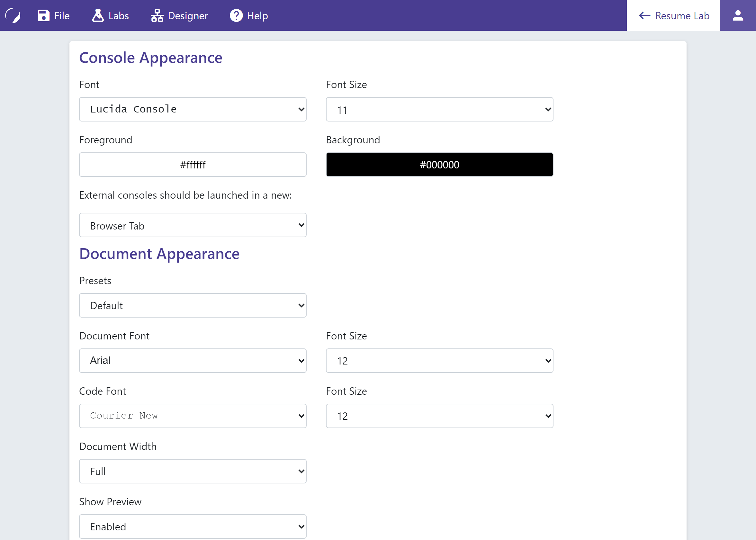The height and width of the screenshot is (540, 756).
Task: Expand the Code Font dropdown showing Courier New
Action: click(193, 416)
